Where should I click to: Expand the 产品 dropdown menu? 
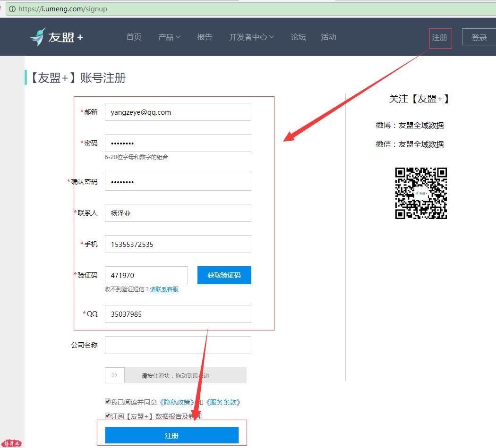tap(169, 37)
